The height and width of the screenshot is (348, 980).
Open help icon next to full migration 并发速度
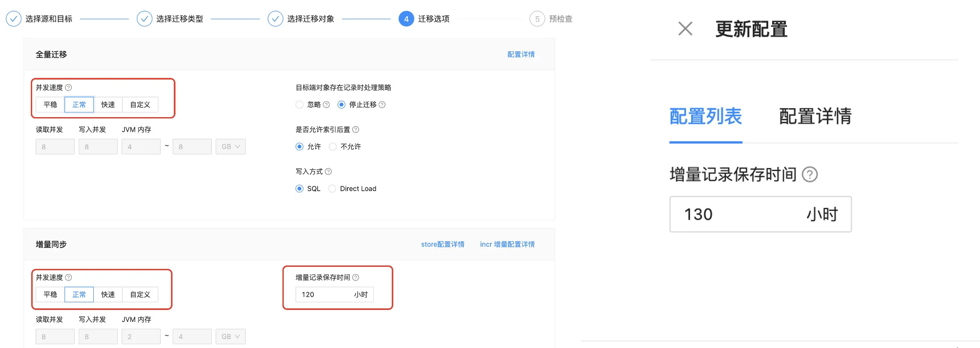68,88
